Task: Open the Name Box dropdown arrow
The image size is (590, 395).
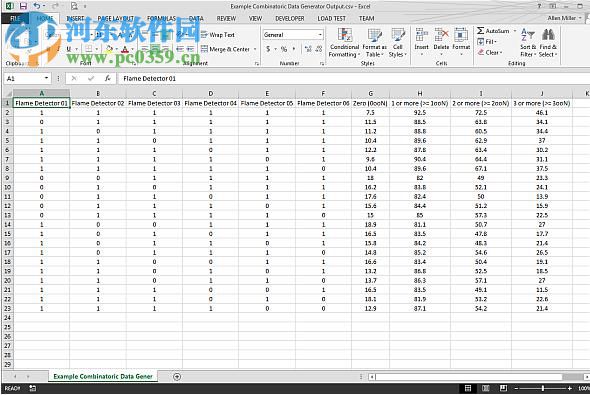Action: [46, 78]
